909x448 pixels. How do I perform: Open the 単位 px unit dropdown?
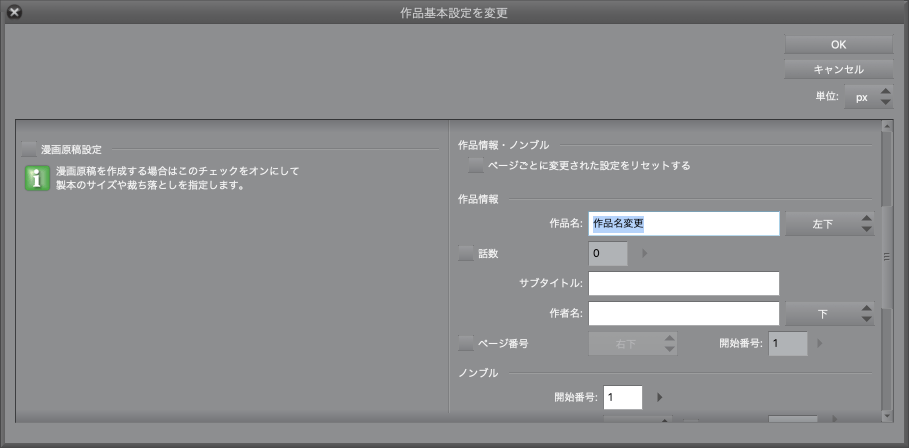(868, 98)
